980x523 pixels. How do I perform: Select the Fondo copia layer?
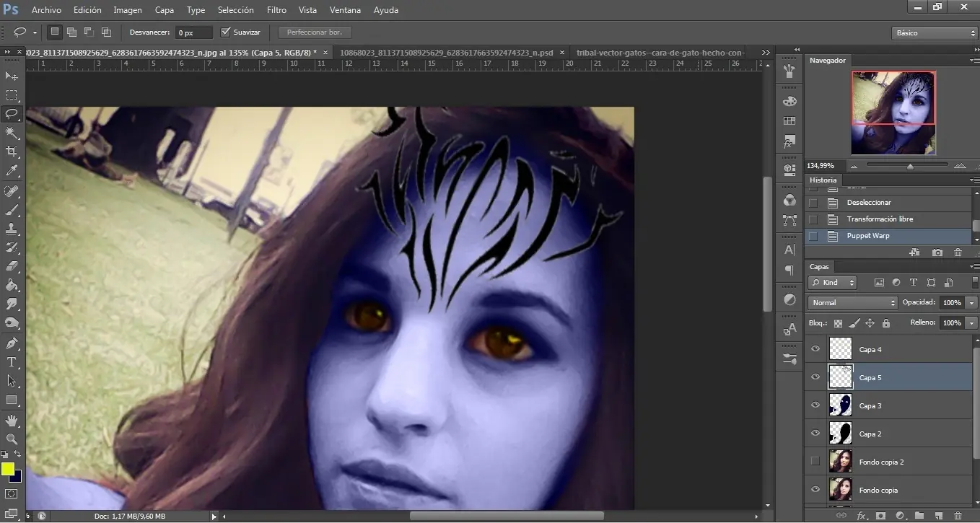[888, 490]
